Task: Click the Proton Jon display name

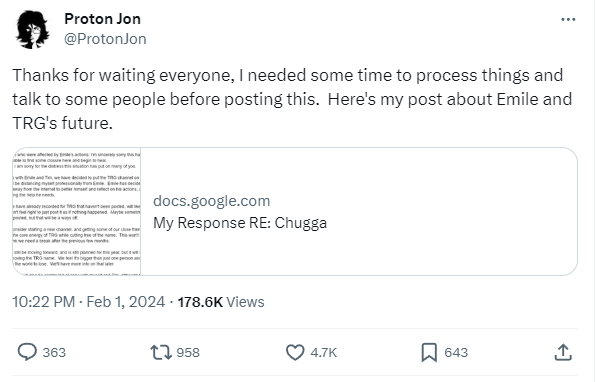Action: click(102, 19)
